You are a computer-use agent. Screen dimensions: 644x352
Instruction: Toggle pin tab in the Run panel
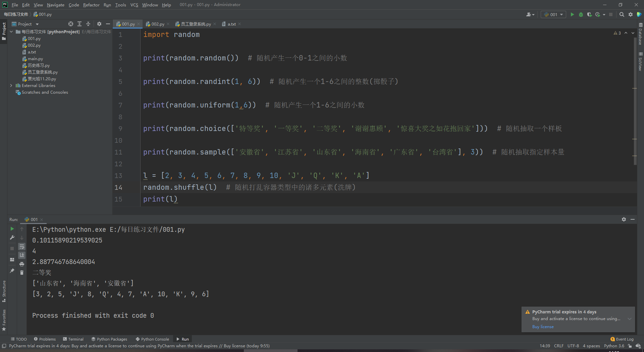click(12, 271)
